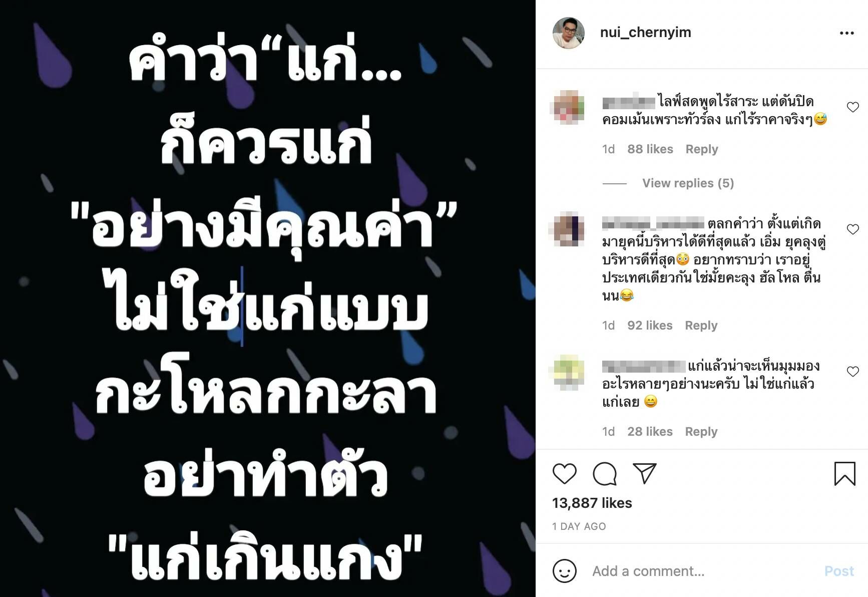Like third comment with 28 likes

(852, 372)
